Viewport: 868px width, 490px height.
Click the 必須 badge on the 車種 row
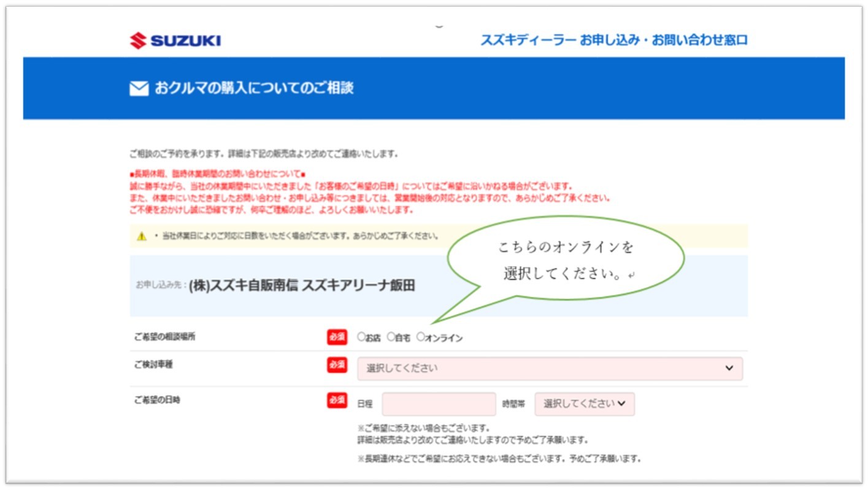[337, 364]
